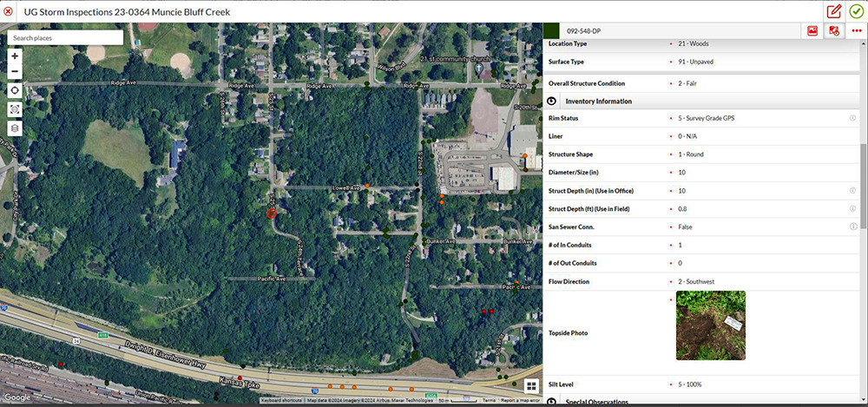Select Surface Type value 91 - Unpaved
This screenshot has width=868, height=407.
coord(696,62)
